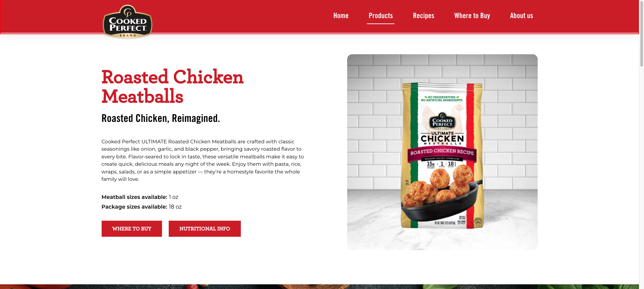Screen dimensions: 644x289
Task: Click the Roasted Chicken Recipe banner on bag
Action: [442, 152]
